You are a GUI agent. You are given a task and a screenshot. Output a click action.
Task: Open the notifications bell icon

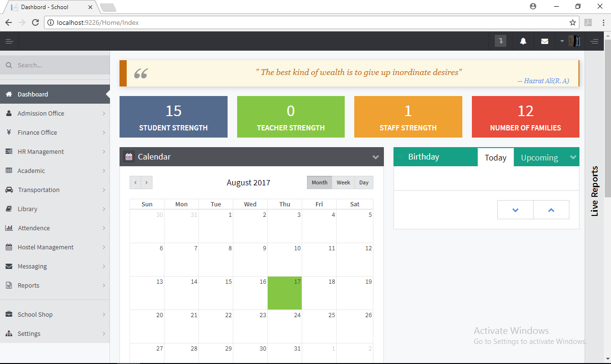coord(523,42)
